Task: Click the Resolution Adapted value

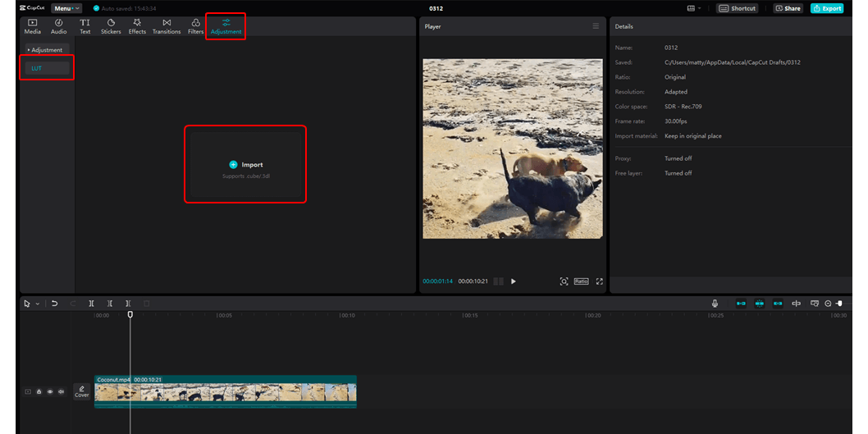Action: point(676,92)
